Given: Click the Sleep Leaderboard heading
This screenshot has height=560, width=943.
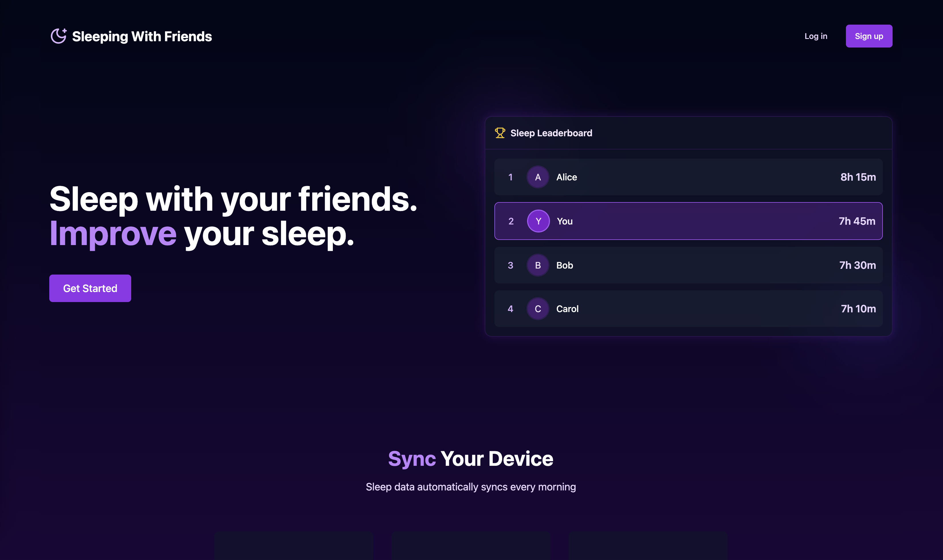Looking at the screenshot, I should (x=551, y=133).
